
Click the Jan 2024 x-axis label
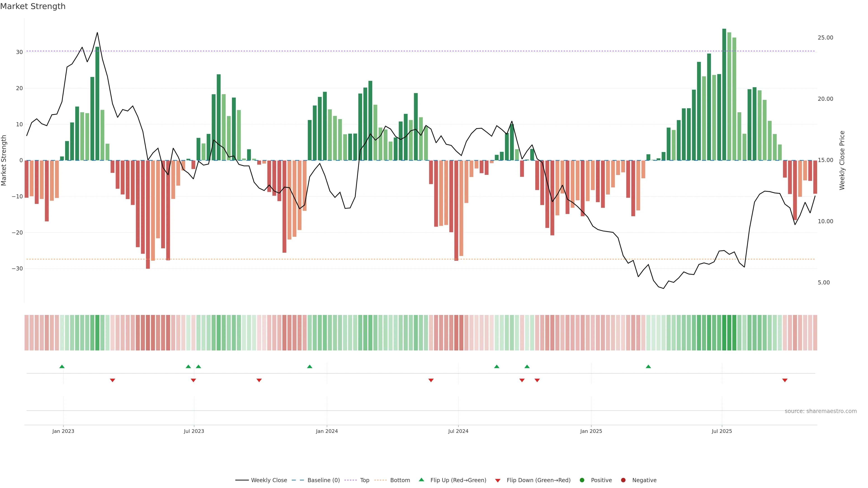pos(327,431)
